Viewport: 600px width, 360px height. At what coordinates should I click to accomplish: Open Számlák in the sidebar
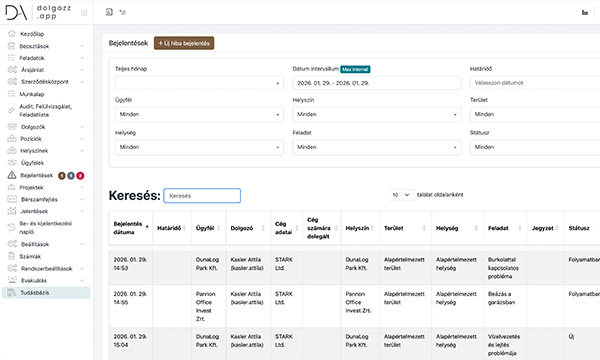tap(30, 256)
